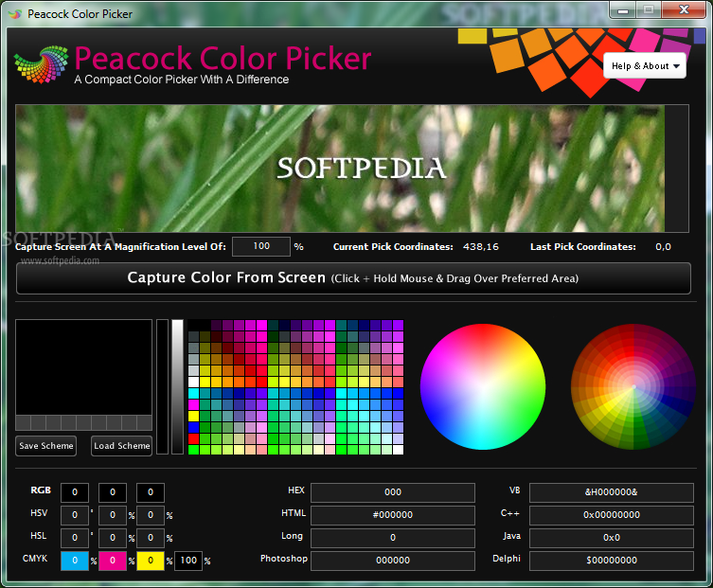Click the Load Scheme button
Viewport: 713px width, 588px height.
121,446
